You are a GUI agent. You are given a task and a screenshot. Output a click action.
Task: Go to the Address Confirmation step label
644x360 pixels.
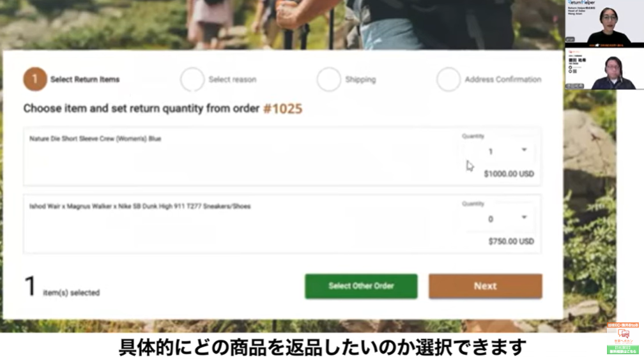[503, 80]
